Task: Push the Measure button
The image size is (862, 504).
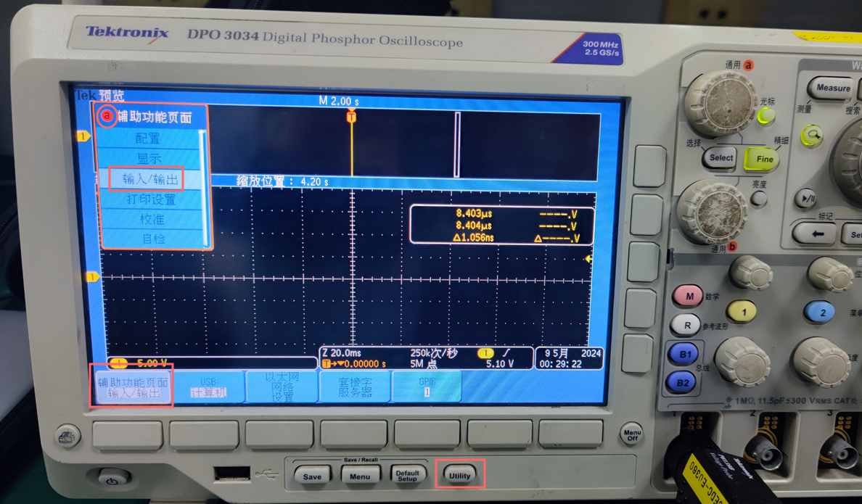Action: 833,88
